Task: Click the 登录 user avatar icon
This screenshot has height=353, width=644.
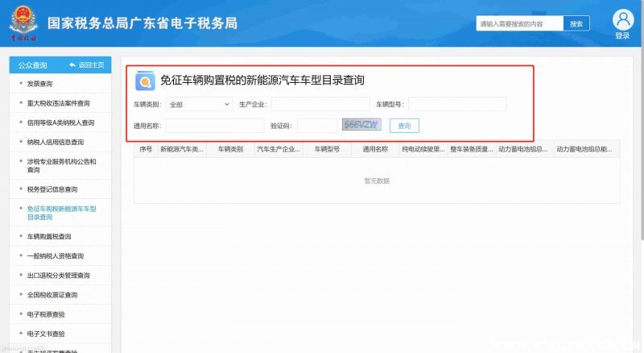Action: pyautogui.click(x=622, y=19)
